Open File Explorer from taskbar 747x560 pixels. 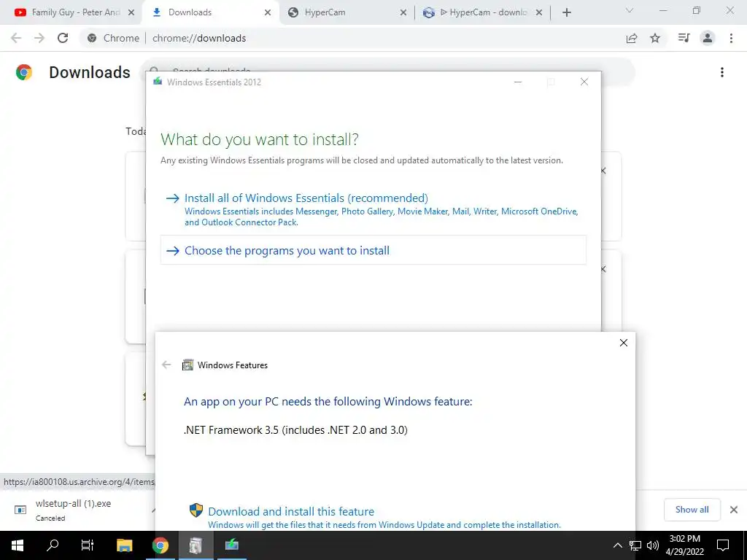(124, 545)
